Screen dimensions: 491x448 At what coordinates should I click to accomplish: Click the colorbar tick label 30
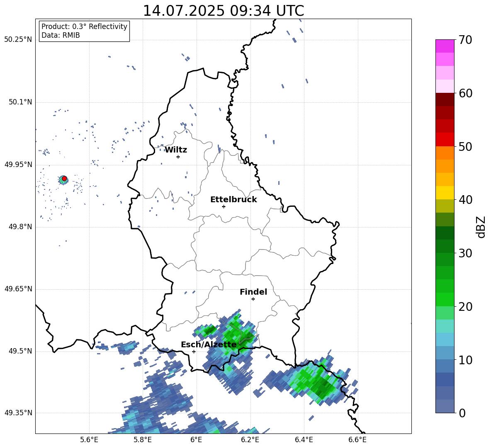(465, 253)
